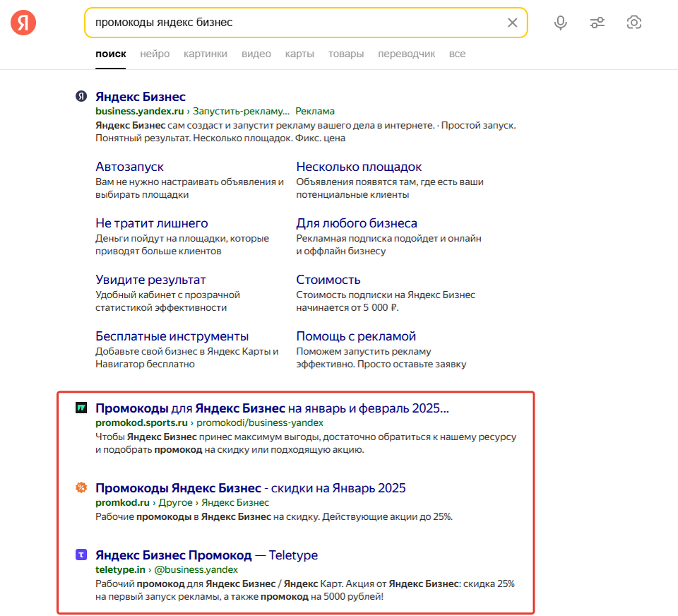Click the promkod.ru domain link

(122, 503)
